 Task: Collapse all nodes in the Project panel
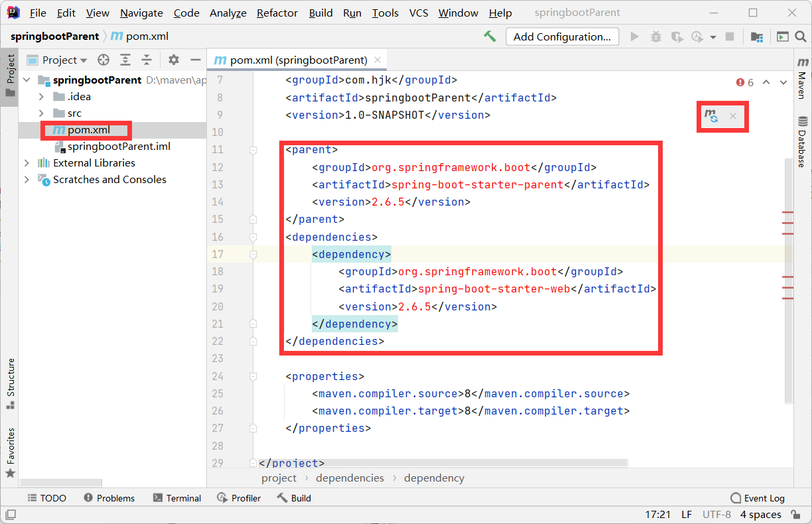pos(147,60)
